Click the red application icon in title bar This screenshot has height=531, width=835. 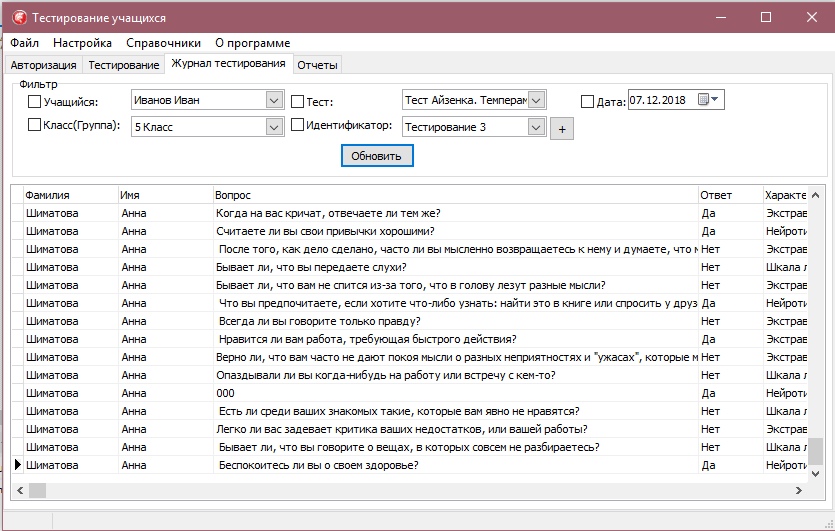click(x=18, y=18)
